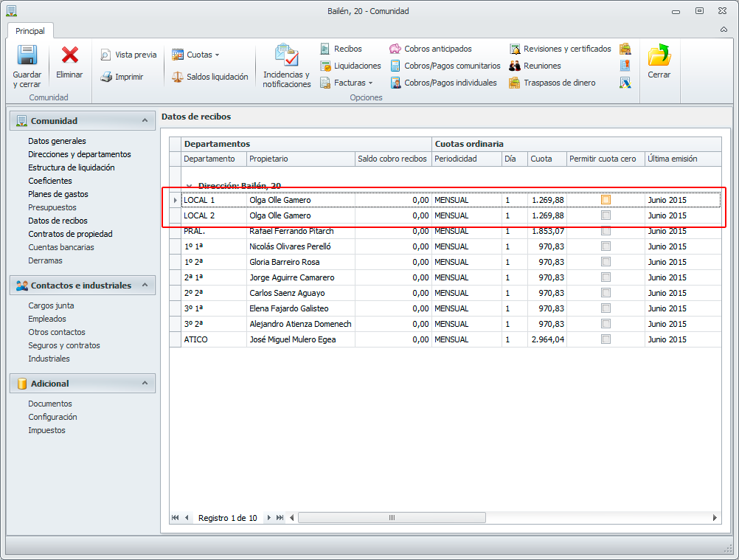Open Saldos liquidación scales icon
Screen dimensions: 739x560
pyautogui.click(x=177, y=77)
